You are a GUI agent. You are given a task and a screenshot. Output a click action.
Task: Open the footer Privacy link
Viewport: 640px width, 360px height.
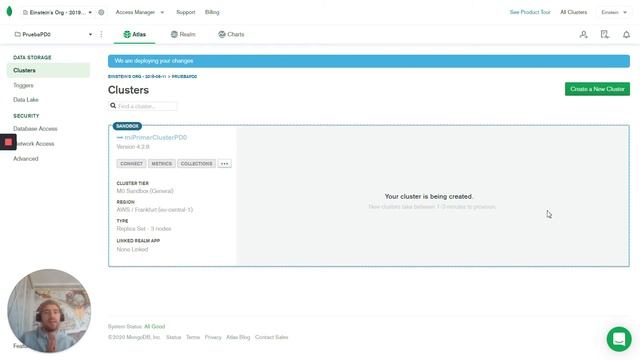pos(213,337)
